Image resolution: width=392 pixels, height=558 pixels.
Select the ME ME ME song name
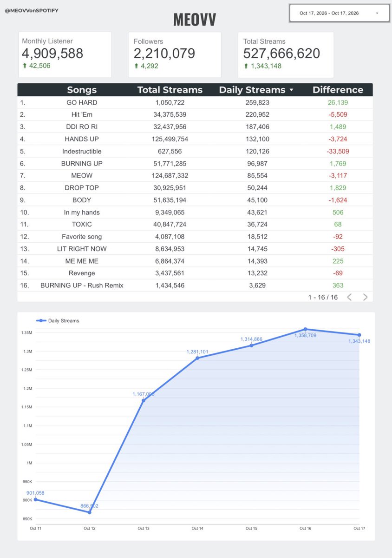tap(82, 261)
